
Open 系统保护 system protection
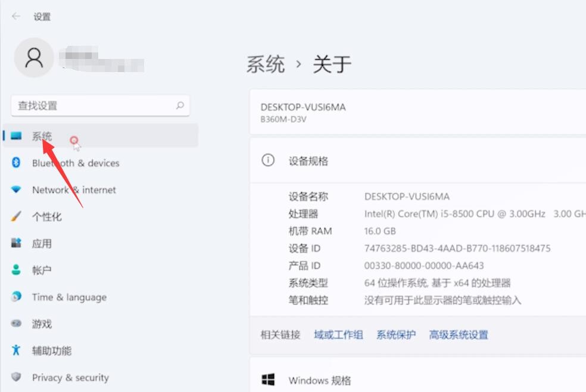point(395,335)
